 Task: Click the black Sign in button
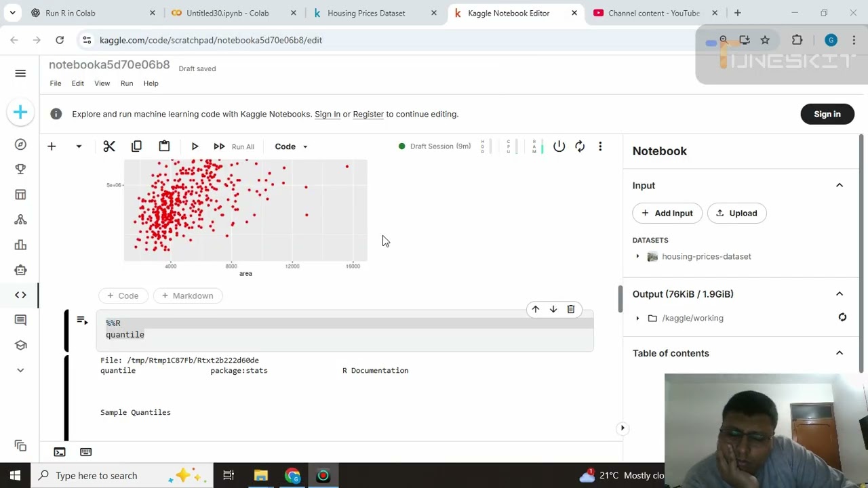click(827, 114)
